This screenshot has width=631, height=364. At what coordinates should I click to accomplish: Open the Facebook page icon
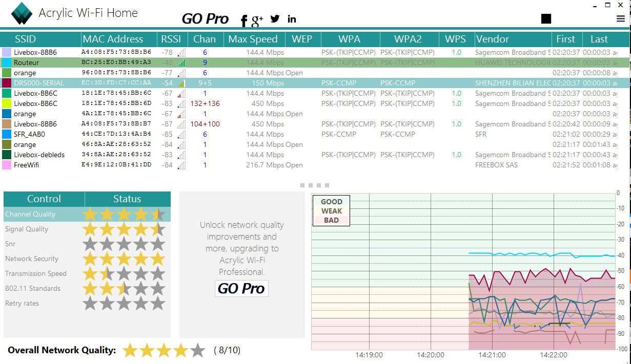[244, 20]
